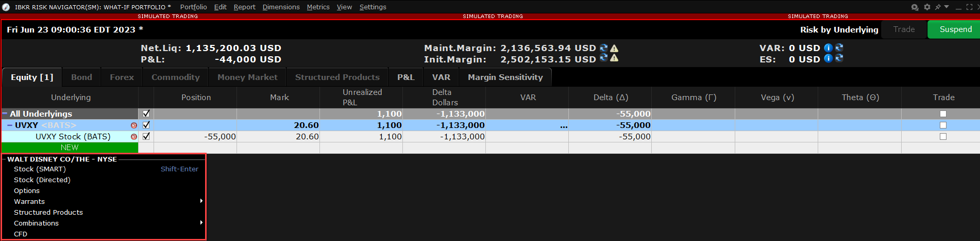Open the gear configuration icon
Screen dimensions: 980x241
coord(927,7)
